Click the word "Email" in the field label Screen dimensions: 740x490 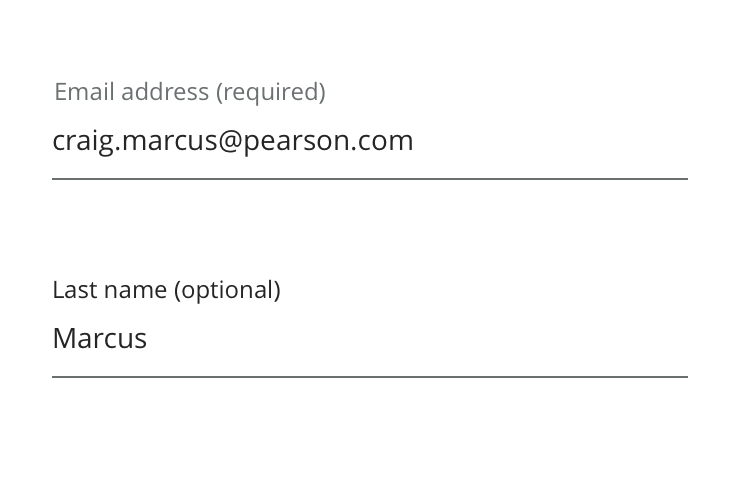point(84,92)
